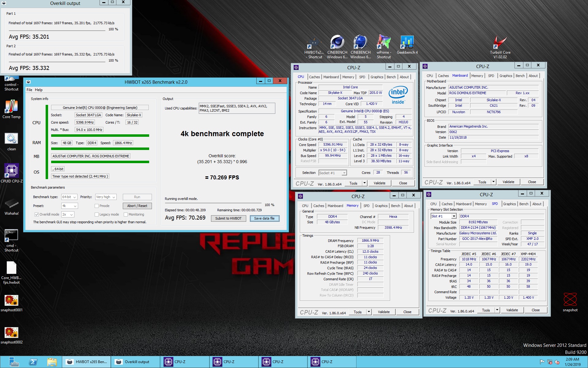Screen dimensions: 588x368
Task: Open second CINEBENCH Windows desktop icon
Action: [x=360, y=47]
